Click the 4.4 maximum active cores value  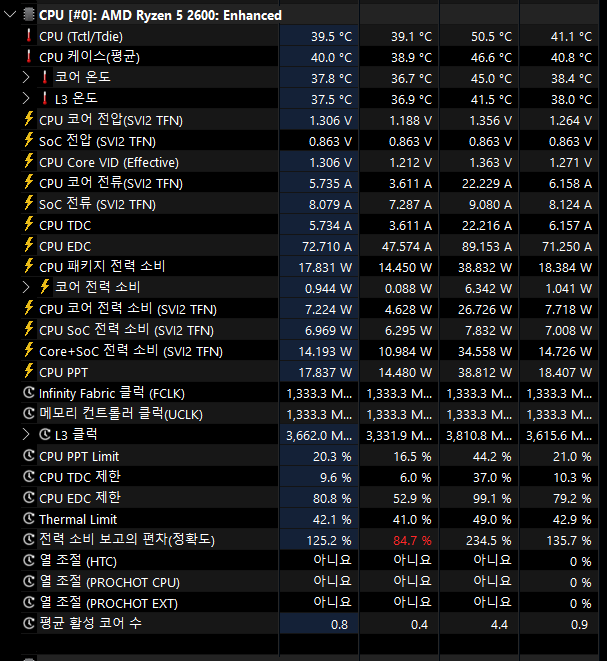coord(499,624)
